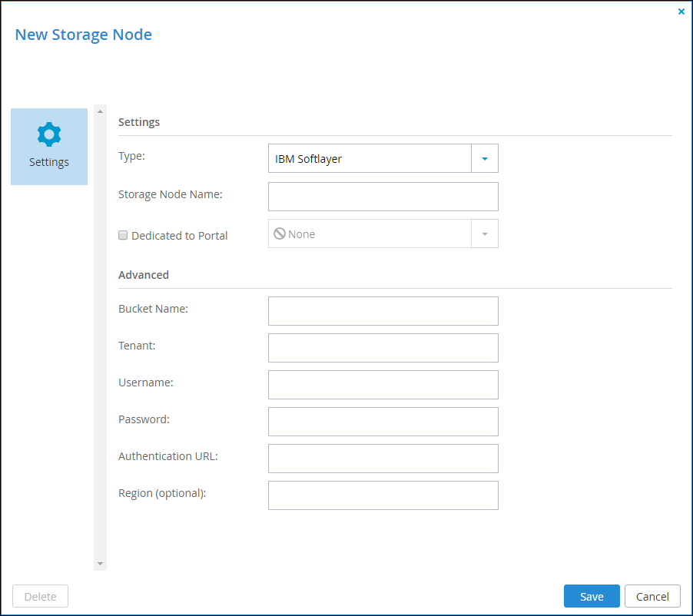Focus the Tenant input field

pyautogui.click(x=383, y=348)
